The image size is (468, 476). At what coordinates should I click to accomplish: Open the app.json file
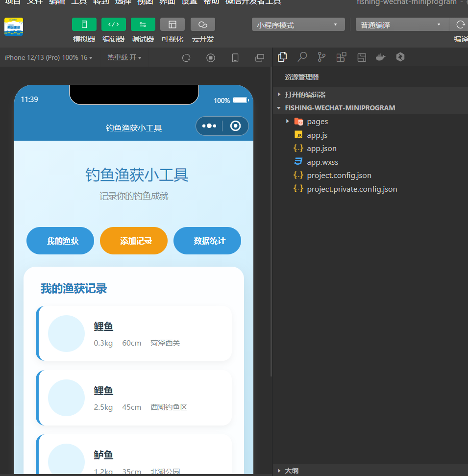370,149
